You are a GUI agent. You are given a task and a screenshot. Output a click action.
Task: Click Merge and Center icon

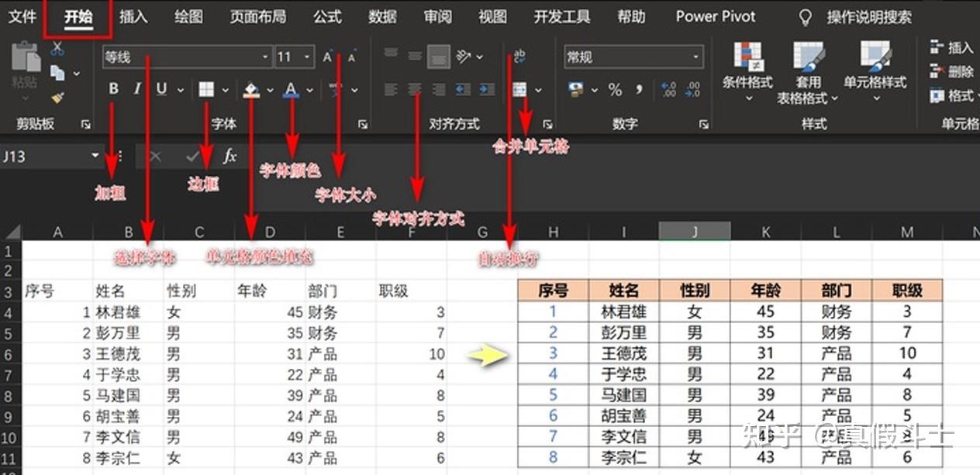click(519, 90)
